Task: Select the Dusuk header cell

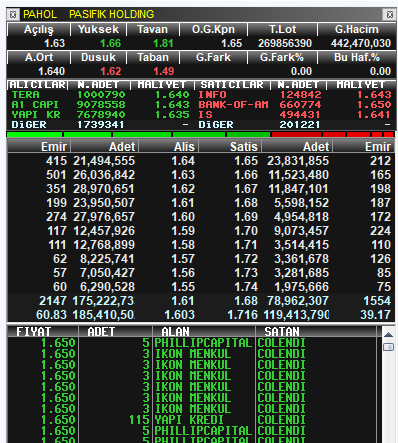Action: point(98,58)
